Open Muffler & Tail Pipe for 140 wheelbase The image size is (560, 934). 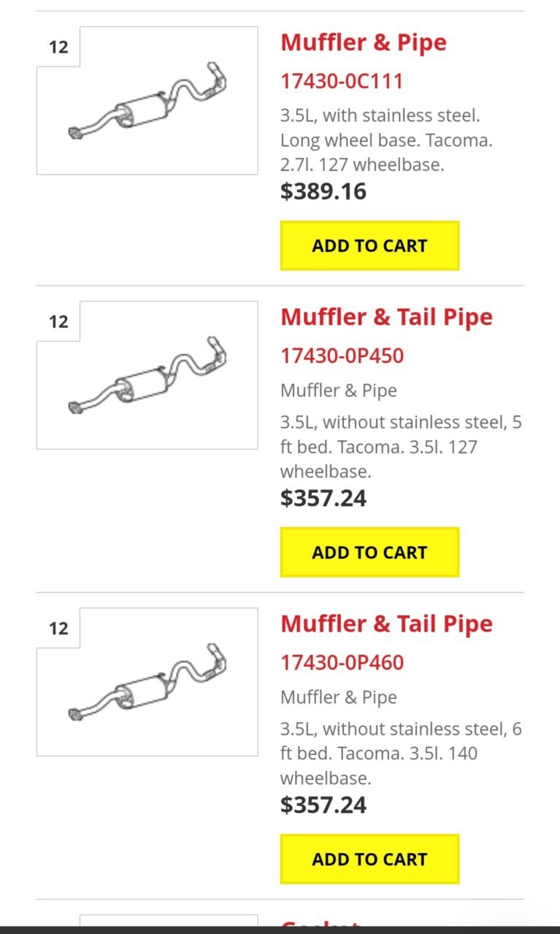(386, 624)
